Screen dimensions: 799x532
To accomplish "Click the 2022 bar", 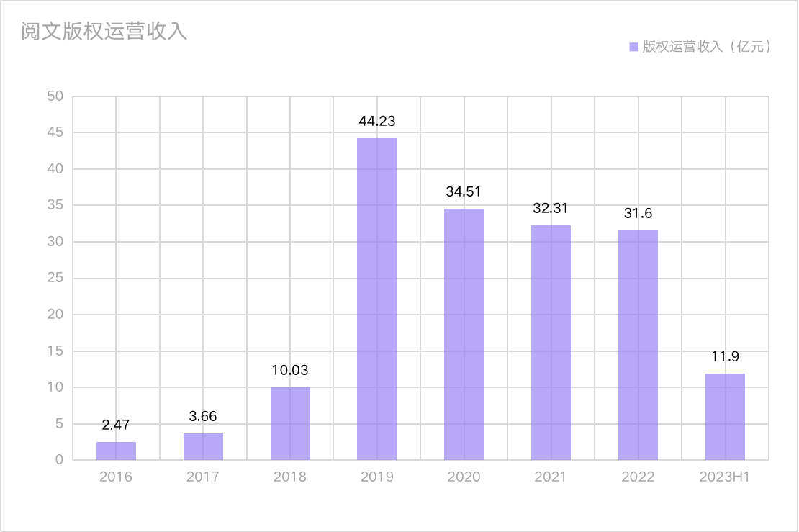I will click(x=638, y=345).
